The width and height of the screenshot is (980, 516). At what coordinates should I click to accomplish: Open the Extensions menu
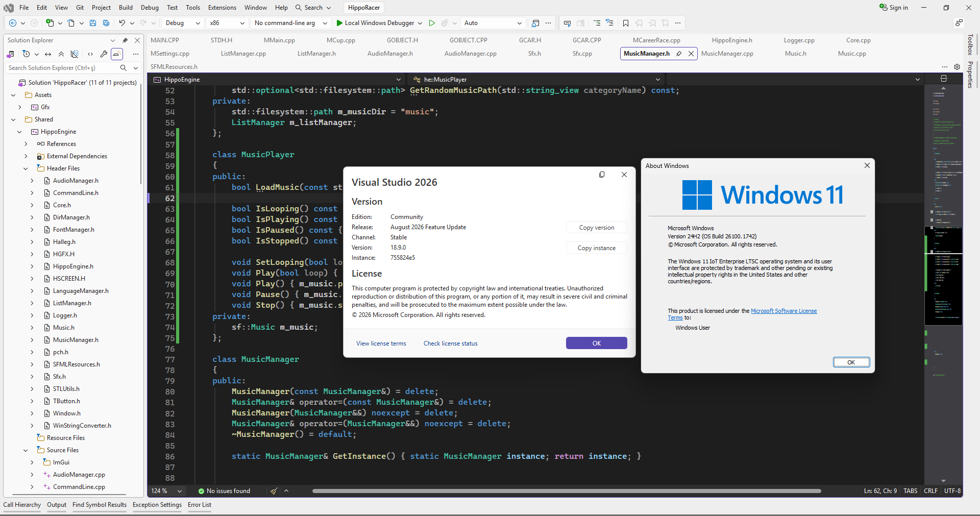click(222, 8)
